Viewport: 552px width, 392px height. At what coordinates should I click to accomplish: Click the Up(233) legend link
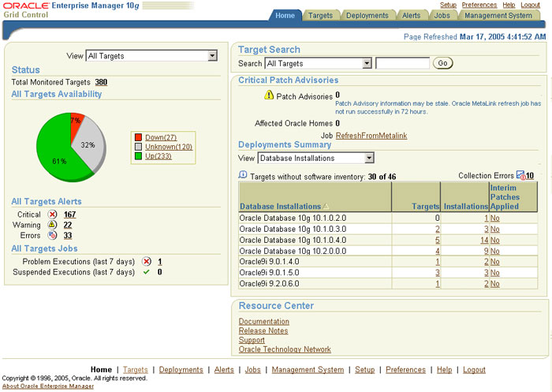point(158,156)
